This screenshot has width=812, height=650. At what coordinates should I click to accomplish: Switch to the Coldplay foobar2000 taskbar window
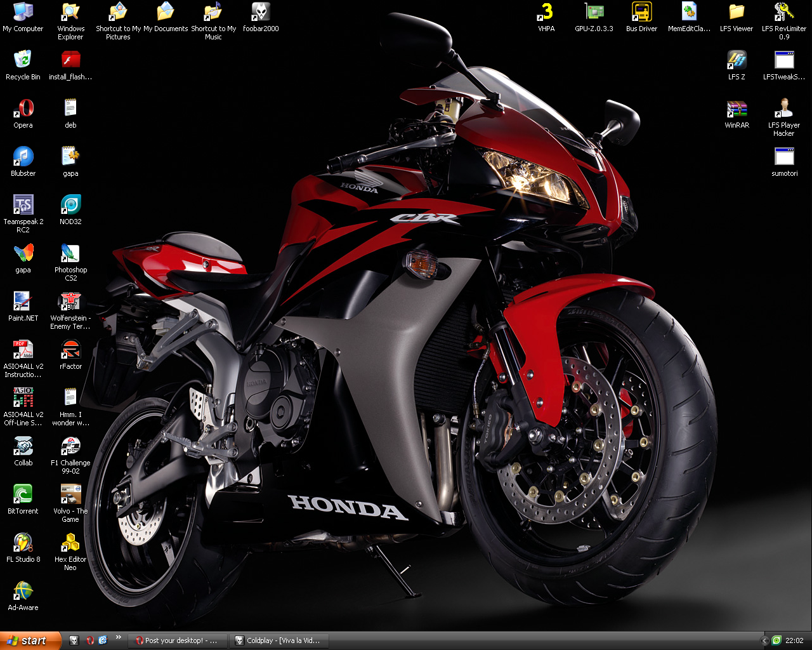click(x=279, y=640)
